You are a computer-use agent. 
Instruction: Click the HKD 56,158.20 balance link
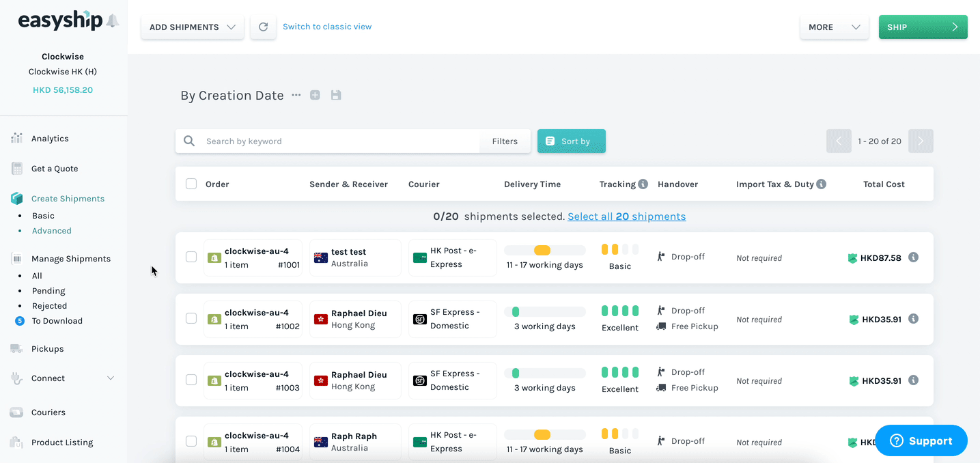63,90
